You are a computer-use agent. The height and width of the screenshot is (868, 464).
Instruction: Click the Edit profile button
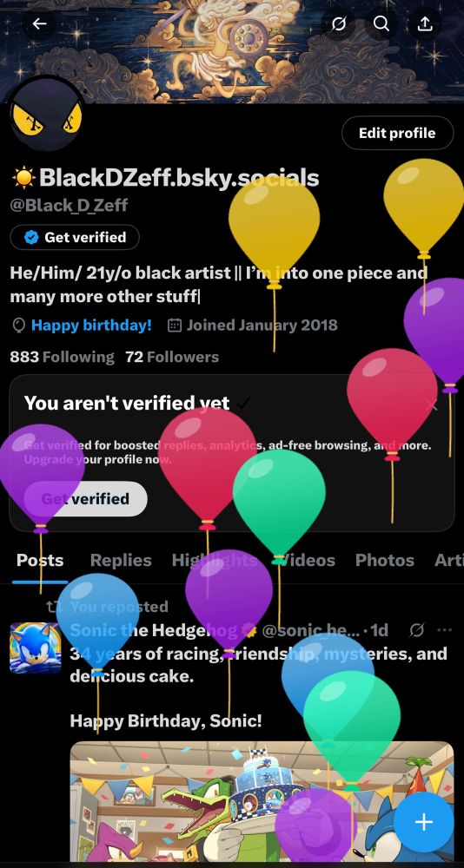[x=397, y=133]
